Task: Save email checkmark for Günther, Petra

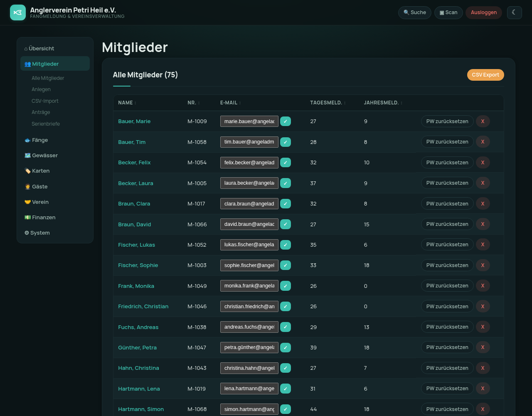Action: pyautogui.click(x=286, y=347)
